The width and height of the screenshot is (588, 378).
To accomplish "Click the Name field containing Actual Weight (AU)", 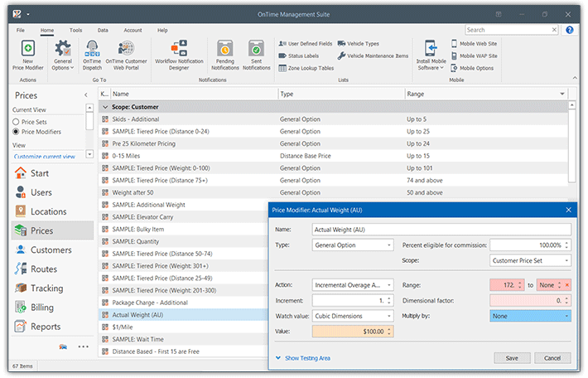I will tap(441, 230).
